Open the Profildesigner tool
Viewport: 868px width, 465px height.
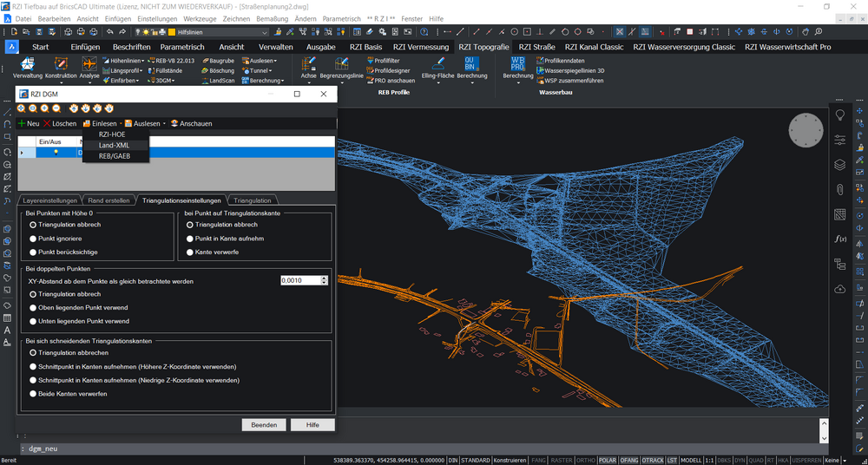pyautogui.click(x=391, y=70)
